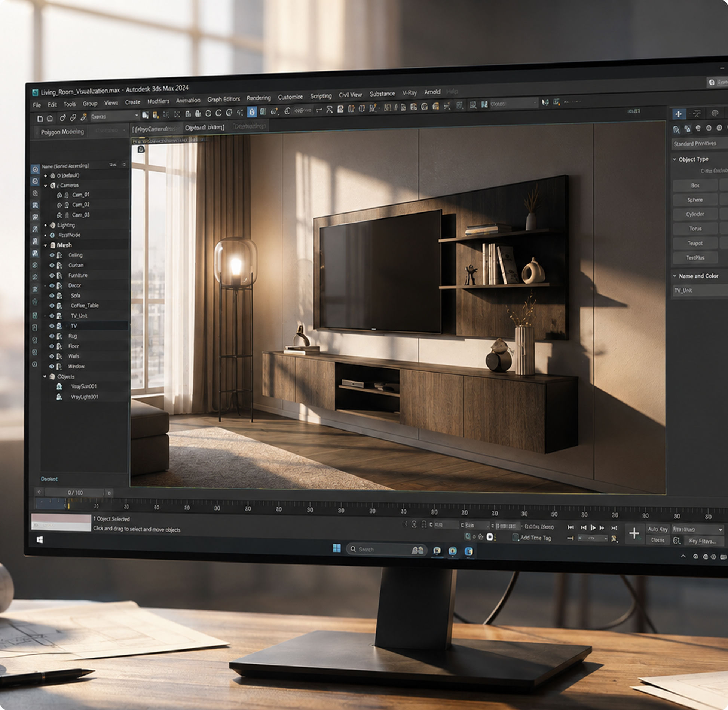The width and height of the screenshot is (728, 710).
Task: Toggle the eye icon for Sofa
Action: click(x=52, y=296)
